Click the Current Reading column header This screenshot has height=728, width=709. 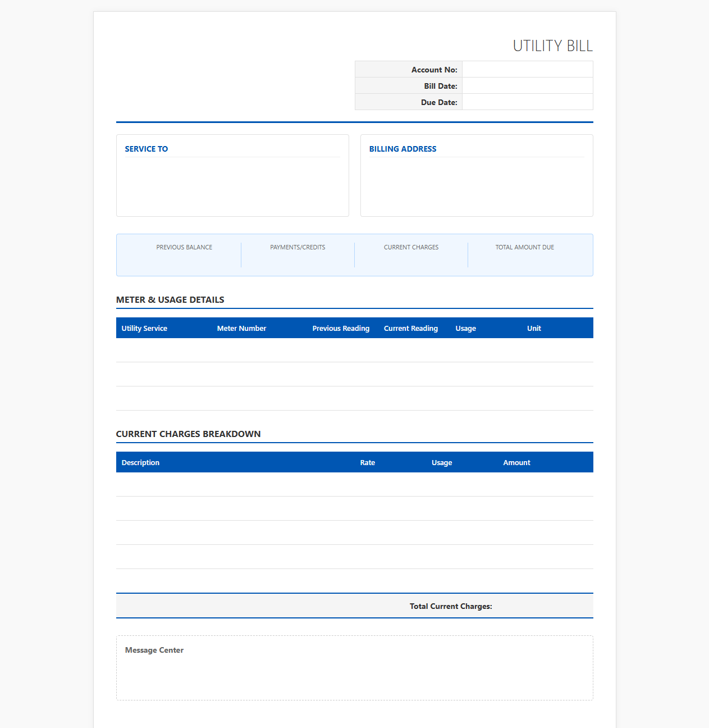411,329
